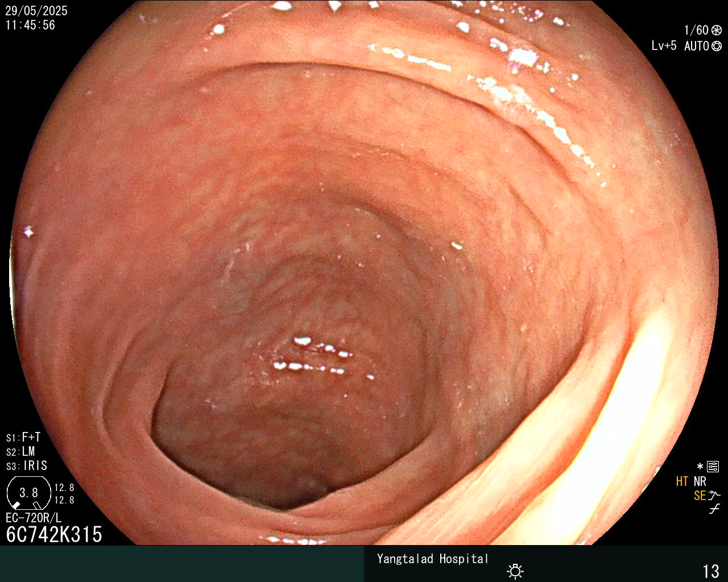Click the structure enhancement curve icon
The image size is (728, 582).
(714, 496)
